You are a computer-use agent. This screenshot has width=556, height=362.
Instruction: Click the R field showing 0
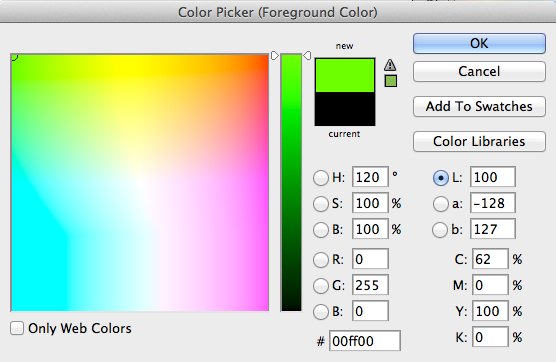[x=370, y=259]
